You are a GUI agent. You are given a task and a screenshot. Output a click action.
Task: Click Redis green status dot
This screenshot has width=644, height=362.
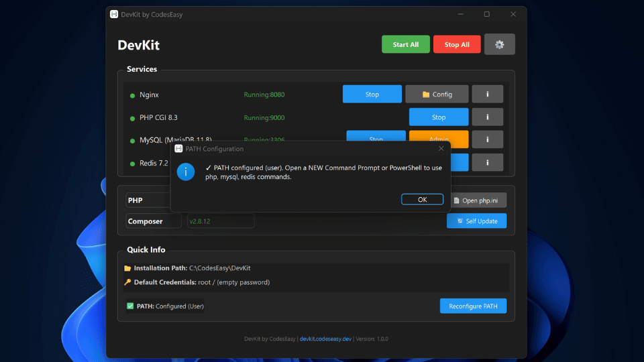pyautogui.click(x=132, y=164)
